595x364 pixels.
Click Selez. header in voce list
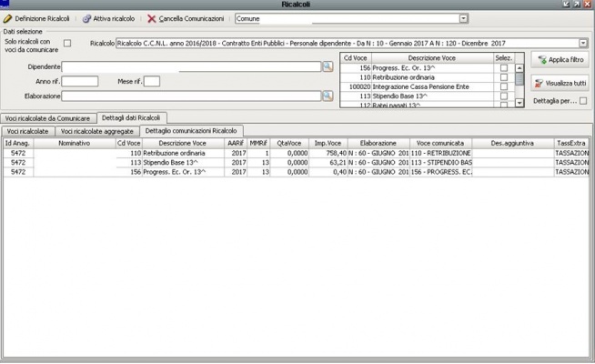504,58
